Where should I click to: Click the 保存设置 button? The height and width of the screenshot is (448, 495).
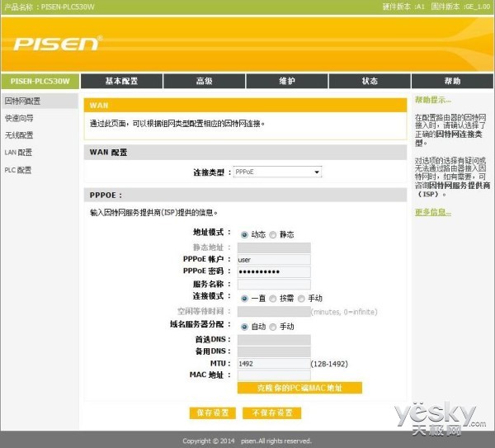213,413
